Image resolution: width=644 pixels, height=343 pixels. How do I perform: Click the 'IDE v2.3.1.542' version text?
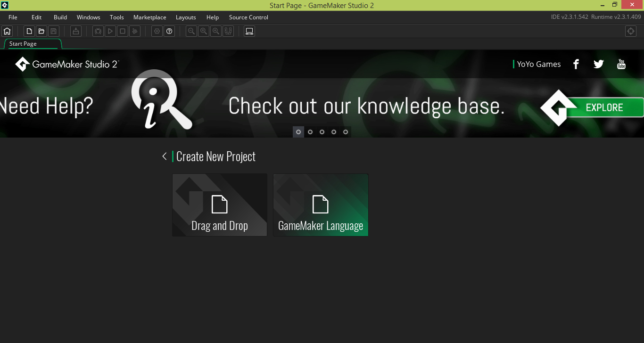570,17
